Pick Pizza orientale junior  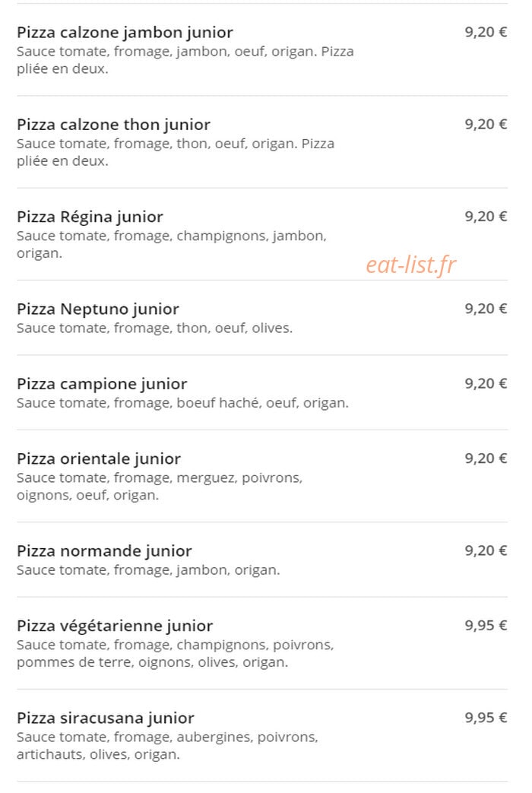99,458
